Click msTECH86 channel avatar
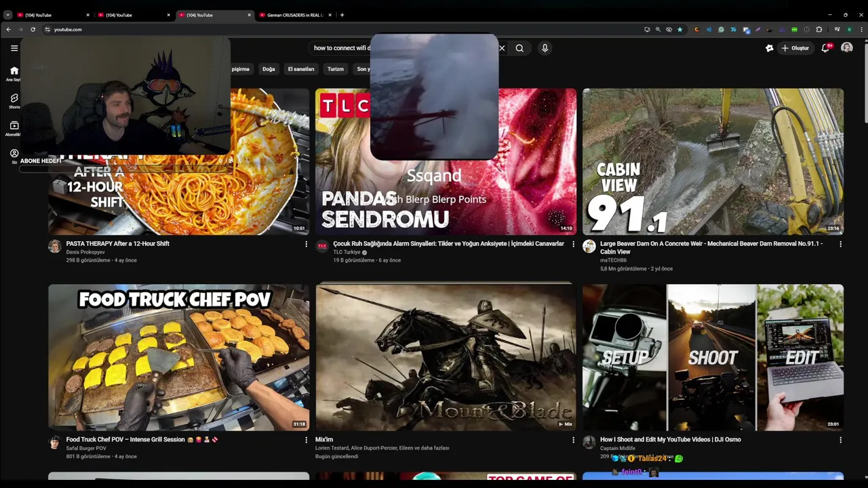Screen dimensions: 868x488 pos(589,246)
